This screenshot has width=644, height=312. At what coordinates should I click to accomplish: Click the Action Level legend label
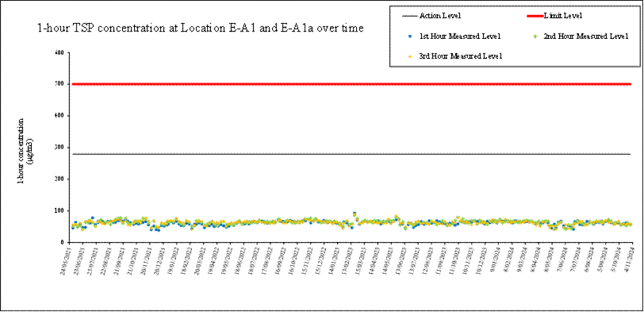[x=440, y=16]
